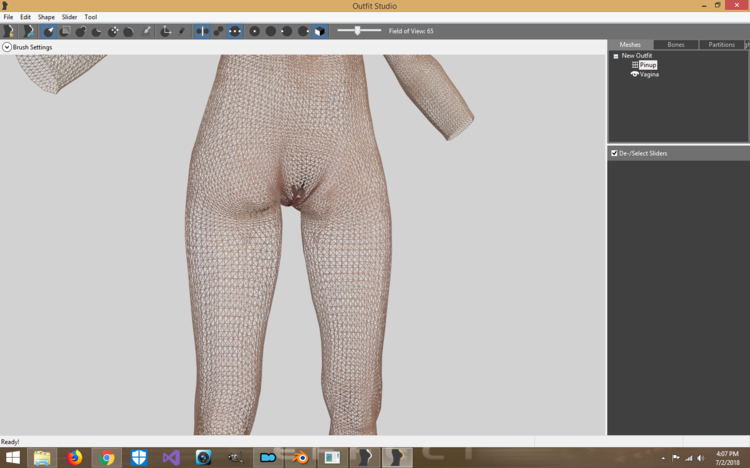Open the Edit menu
The width and height of the screenshot is (750, 468).
25,17
